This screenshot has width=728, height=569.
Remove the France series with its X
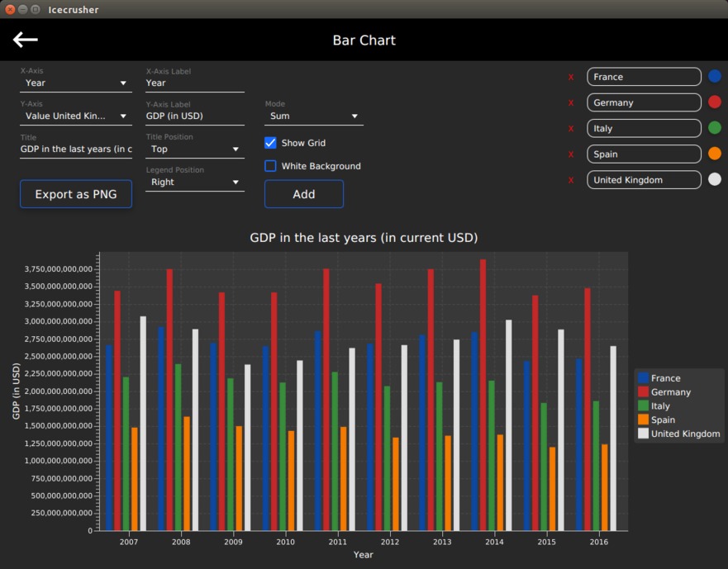571,77
